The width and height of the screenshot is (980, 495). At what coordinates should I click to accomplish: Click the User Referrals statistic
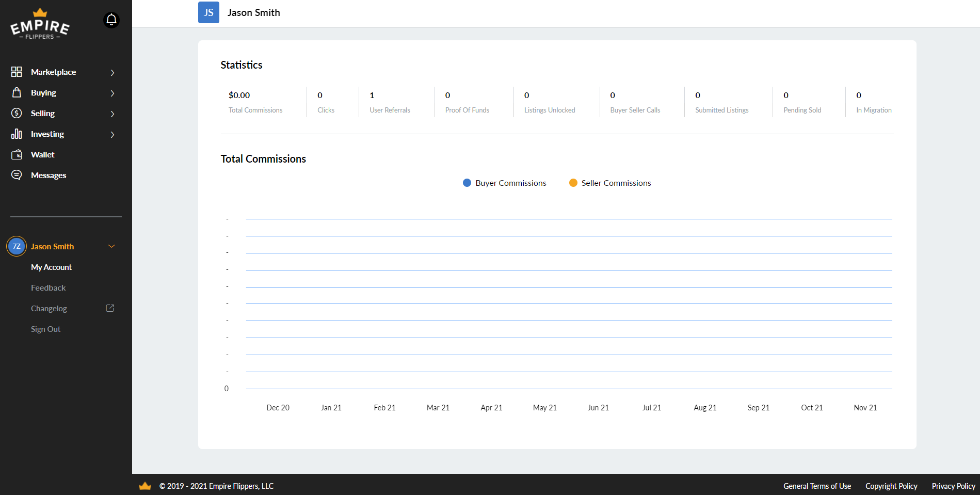(390, 102)
